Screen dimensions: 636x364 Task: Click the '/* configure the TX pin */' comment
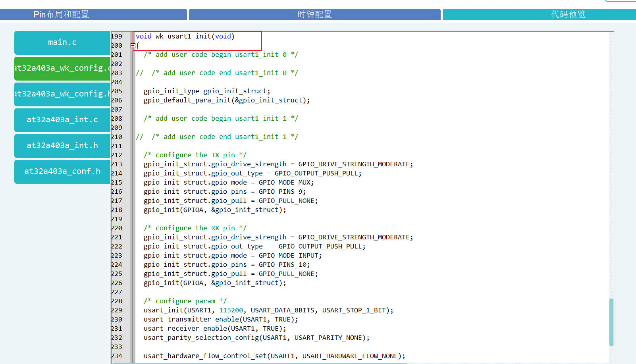[195, 155]
